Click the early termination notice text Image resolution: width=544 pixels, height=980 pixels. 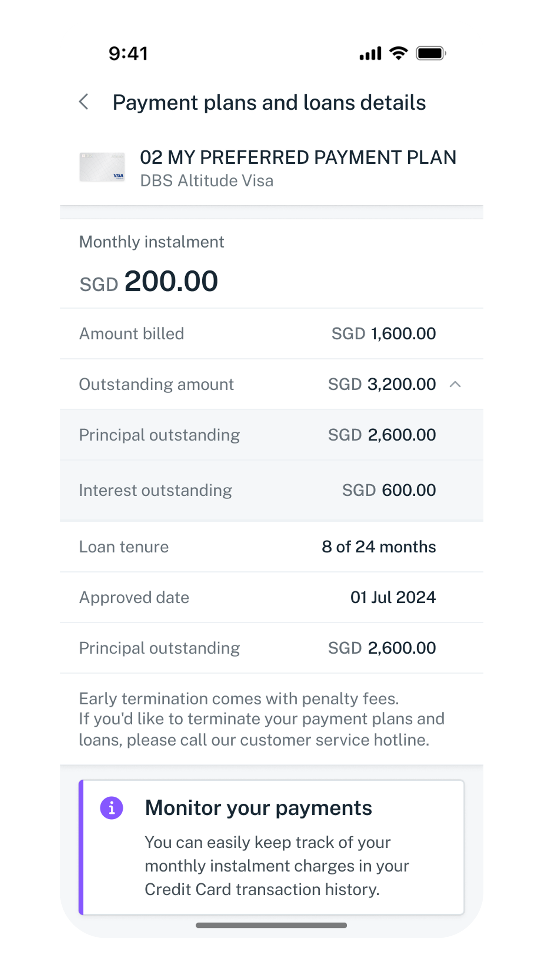pyautogui.click(x=261, y=719)
